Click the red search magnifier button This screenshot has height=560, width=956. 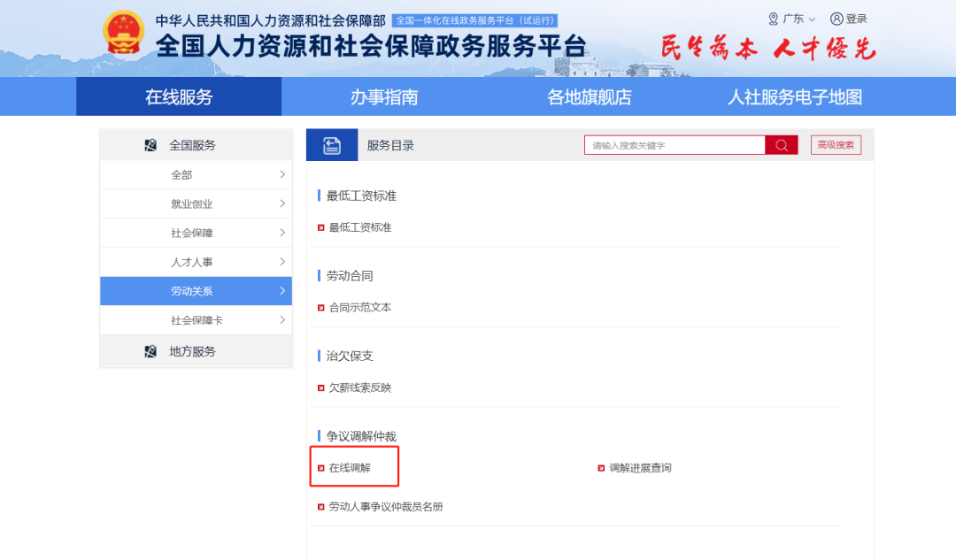[x=781, y=145]
